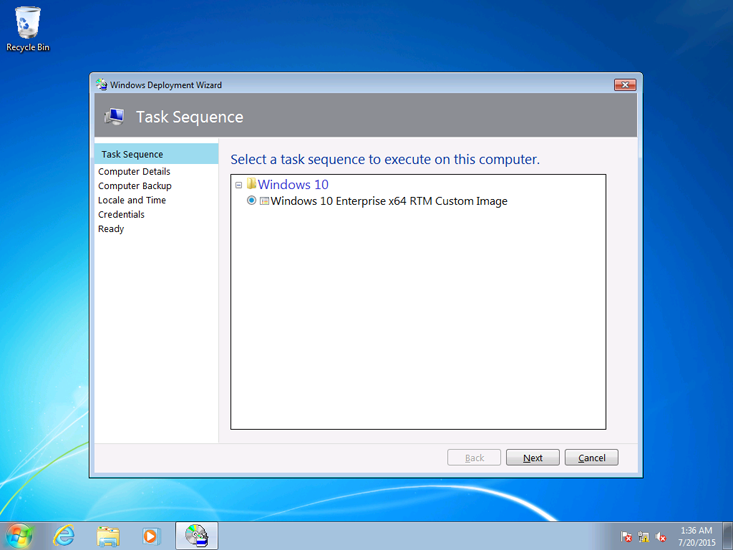Go to Computer Details step

(134, 172)
